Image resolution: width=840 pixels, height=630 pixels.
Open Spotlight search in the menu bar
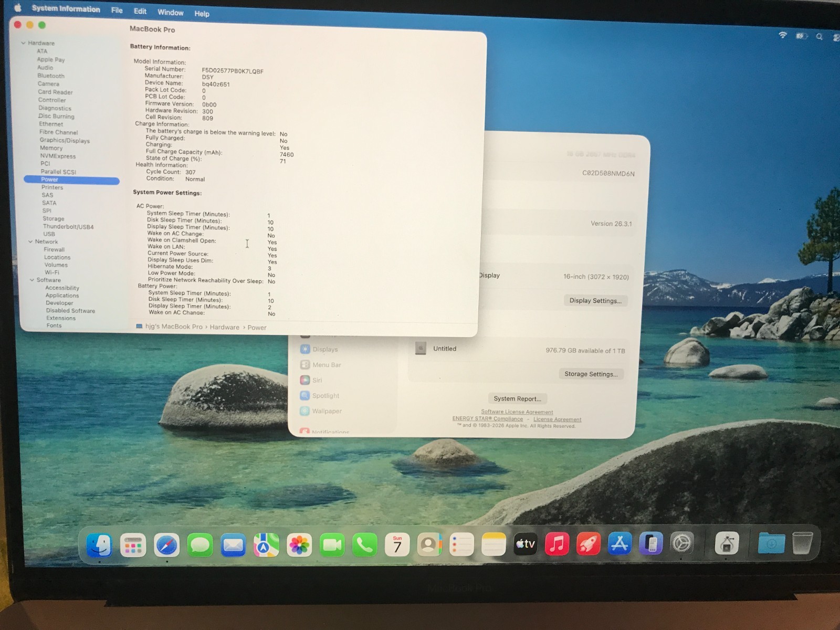click(819, 36)
